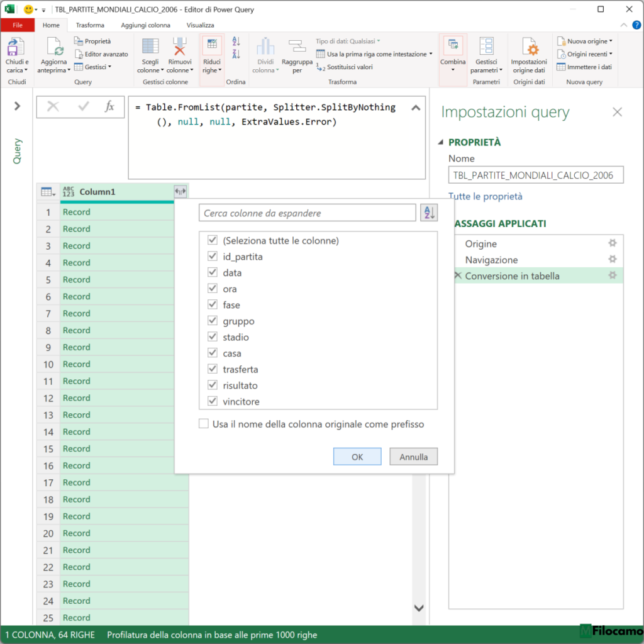Screen dimensions: 644x644
Task: Click Aggiorna anteprima icon
Action: 54,47
